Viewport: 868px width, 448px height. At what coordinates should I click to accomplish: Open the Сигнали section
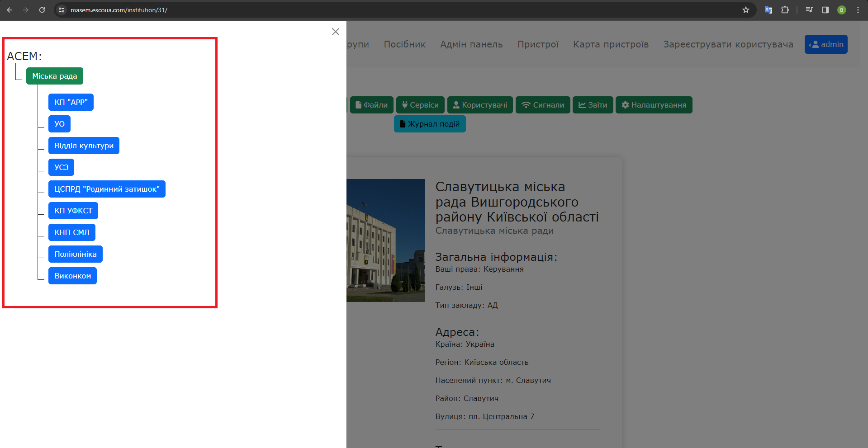coord(543,105)
